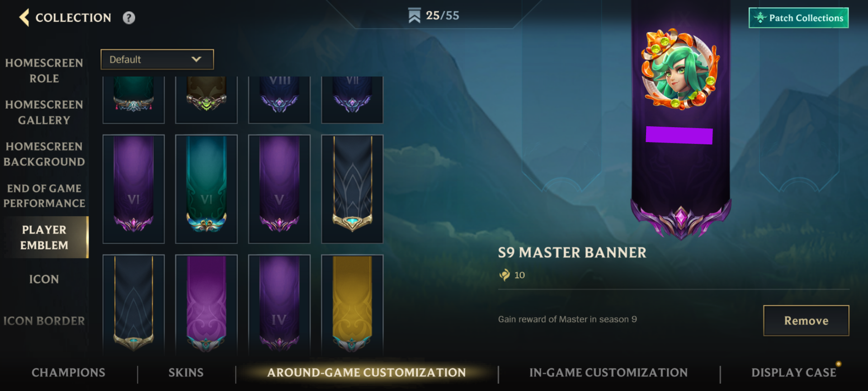Open Patch Collections
Screen dimensions: 868x391
click(x=798, y=18)
